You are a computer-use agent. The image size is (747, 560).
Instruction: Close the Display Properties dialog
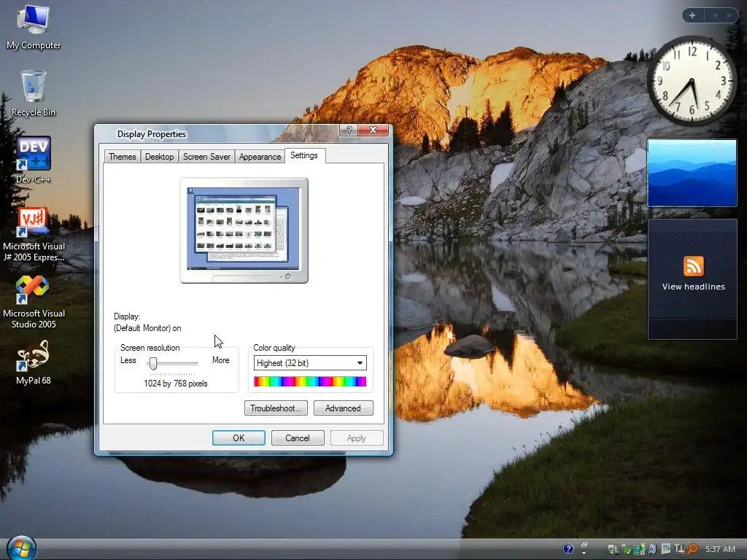tap(373, 130)
